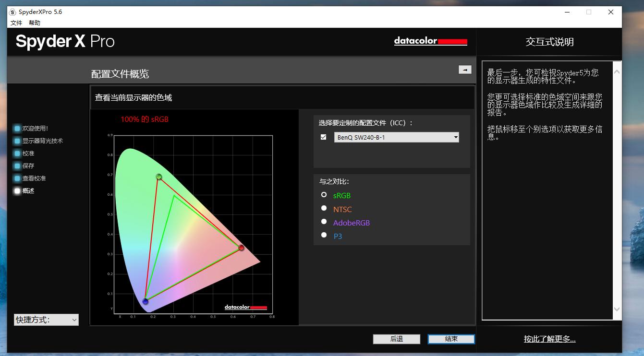Click the 校准 step indicator icon
Viewport: 644px width, 356px height.
(x=17, y=154)
